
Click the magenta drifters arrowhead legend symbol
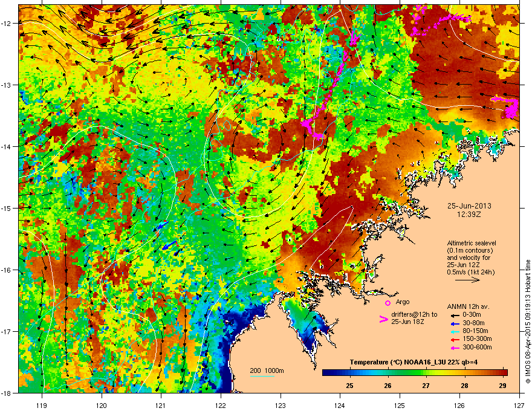click(x=383, y=319)
